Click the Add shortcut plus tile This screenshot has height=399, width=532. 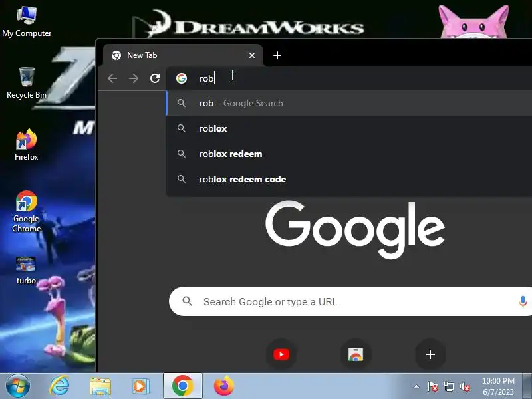click(x=430, y=354)
